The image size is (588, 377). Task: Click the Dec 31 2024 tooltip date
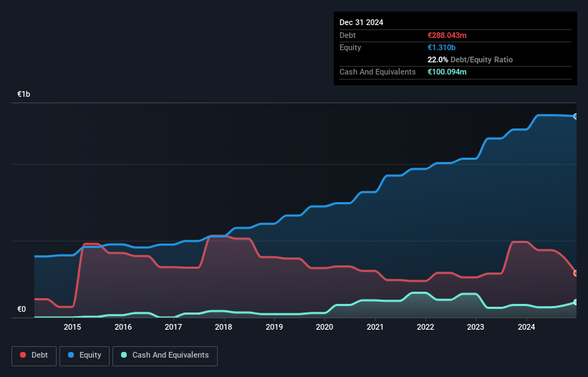click(x=361, y=22)
